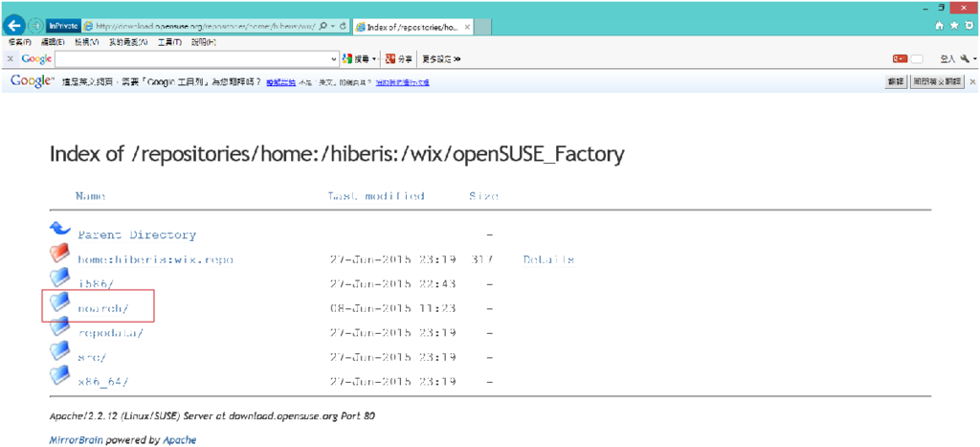Dismiss the translate bar with its X
980x447 pixels.
pos(972,82)
